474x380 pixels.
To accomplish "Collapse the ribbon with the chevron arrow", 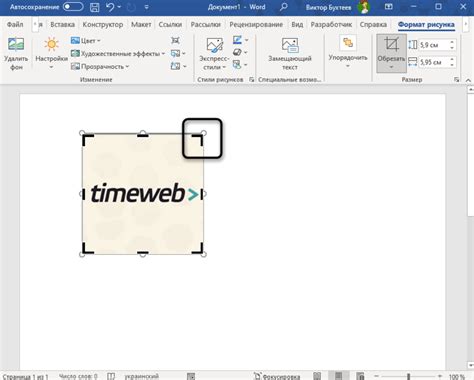I will coord(468,80).
